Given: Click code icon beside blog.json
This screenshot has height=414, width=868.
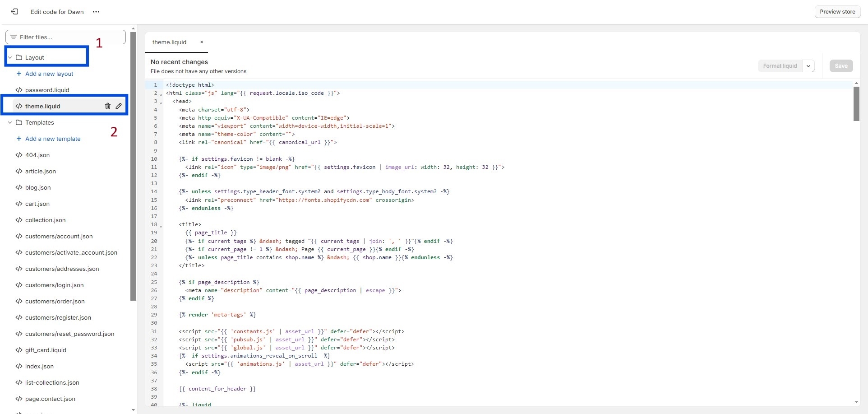Looking at the screenshot, I should coord(19,187).
